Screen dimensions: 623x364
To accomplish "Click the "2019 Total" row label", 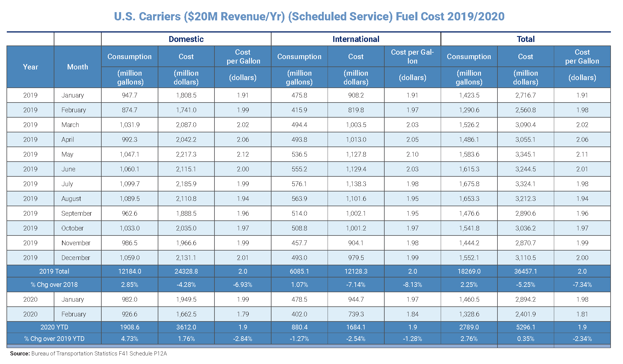I will pos(54,271).
